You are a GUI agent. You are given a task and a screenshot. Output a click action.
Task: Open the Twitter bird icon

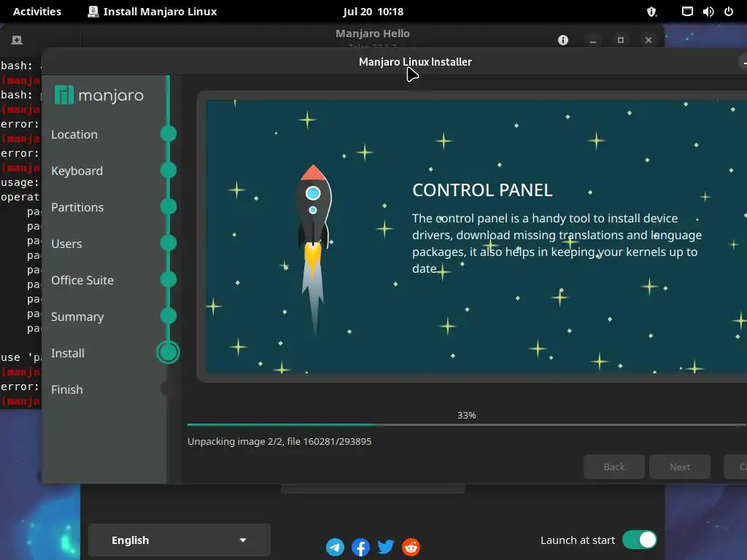coord(386,547)
